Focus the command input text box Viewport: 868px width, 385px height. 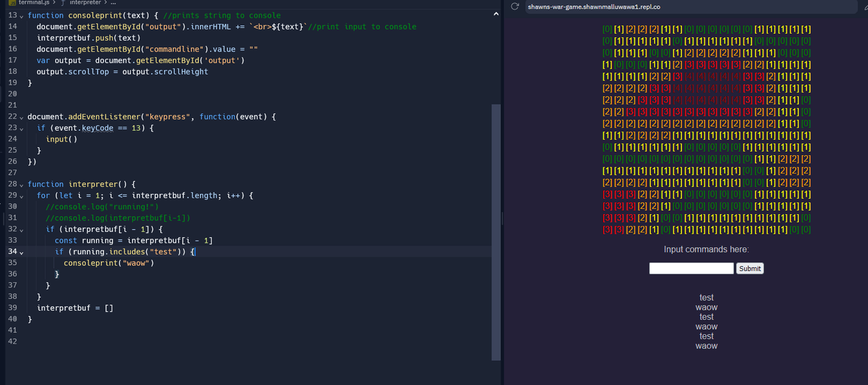(x=691, y=268)
